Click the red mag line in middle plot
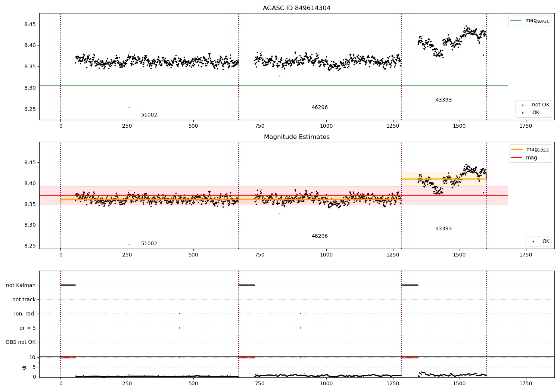The image size is (560, 392). point(274,195)
